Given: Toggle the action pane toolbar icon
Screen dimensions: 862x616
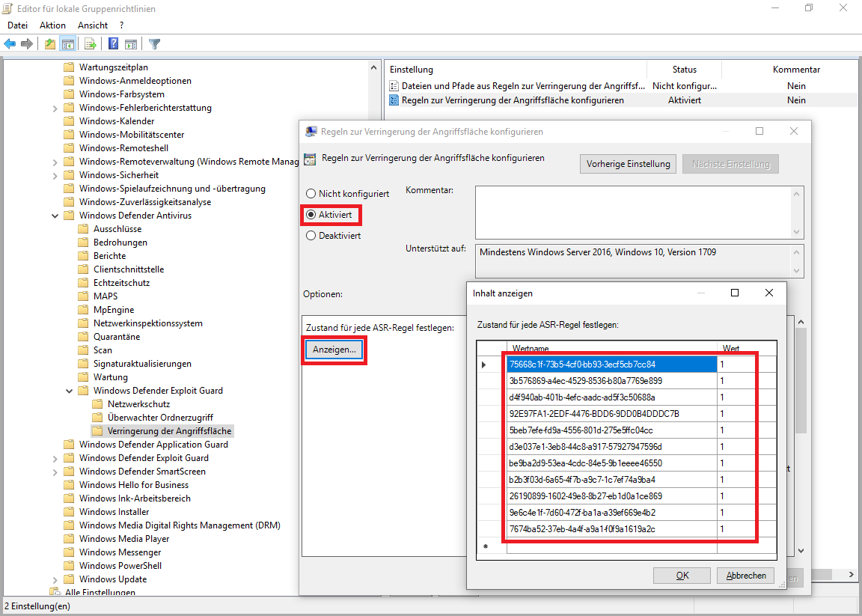Looking at the screenshot, I should (131, 44).
